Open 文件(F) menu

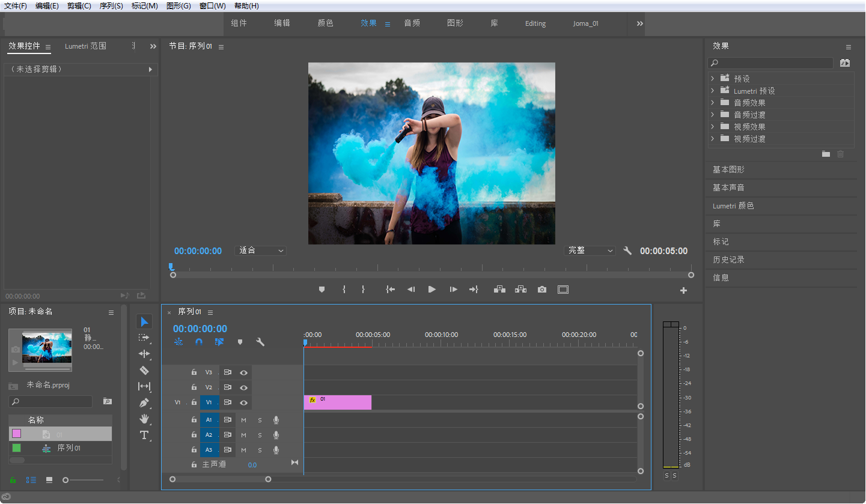click(x=16, y=5)
